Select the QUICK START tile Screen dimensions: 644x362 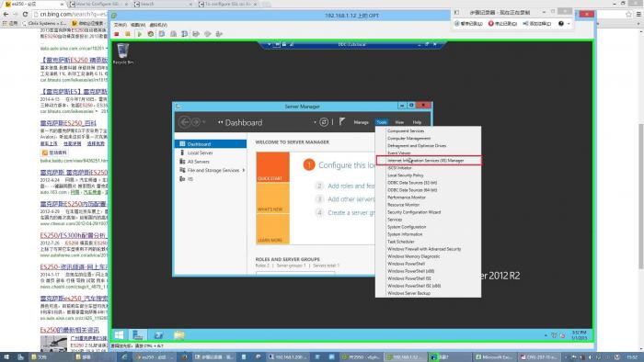coord(272,167)
